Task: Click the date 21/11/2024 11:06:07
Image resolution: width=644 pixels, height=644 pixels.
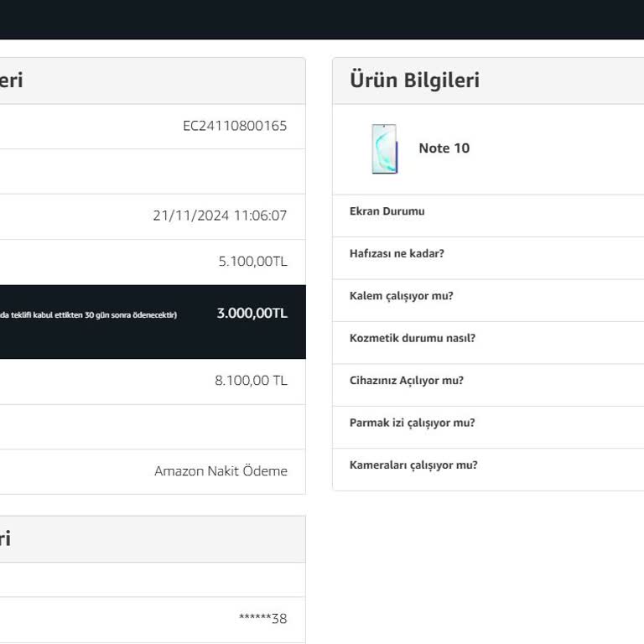Action: 220,216
